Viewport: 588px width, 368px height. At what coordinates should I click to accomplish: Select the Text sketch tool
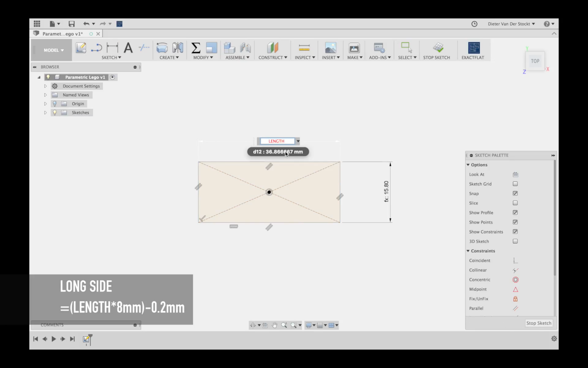(128, 48)
